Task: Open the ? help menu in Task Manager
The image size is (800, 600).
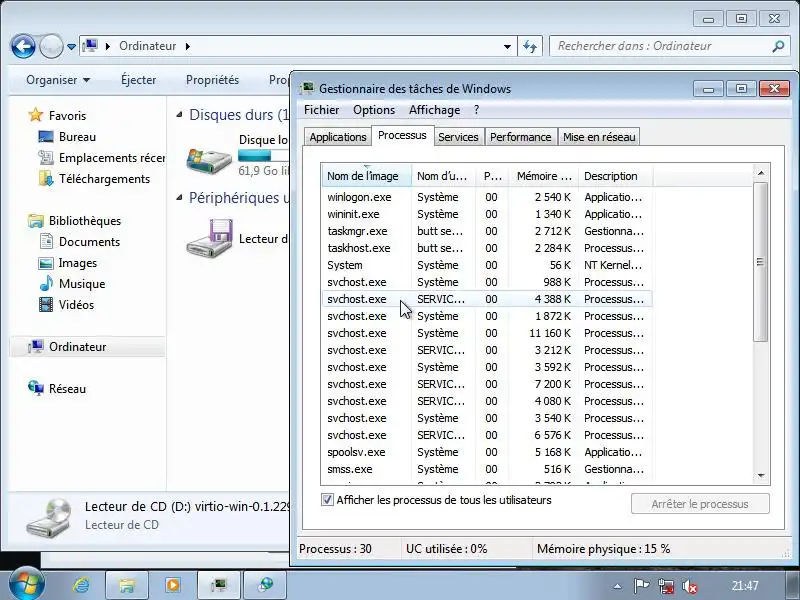Action: pos(477,110)
